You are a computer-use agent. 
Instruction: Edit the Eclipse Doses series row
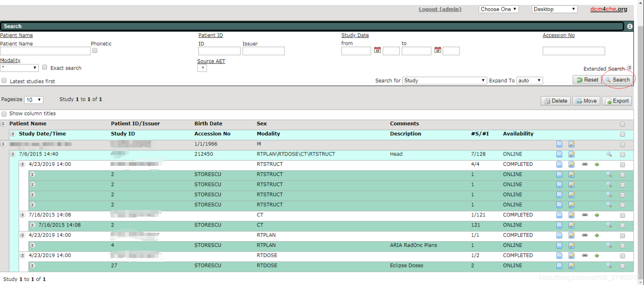[x=572, y=266]
